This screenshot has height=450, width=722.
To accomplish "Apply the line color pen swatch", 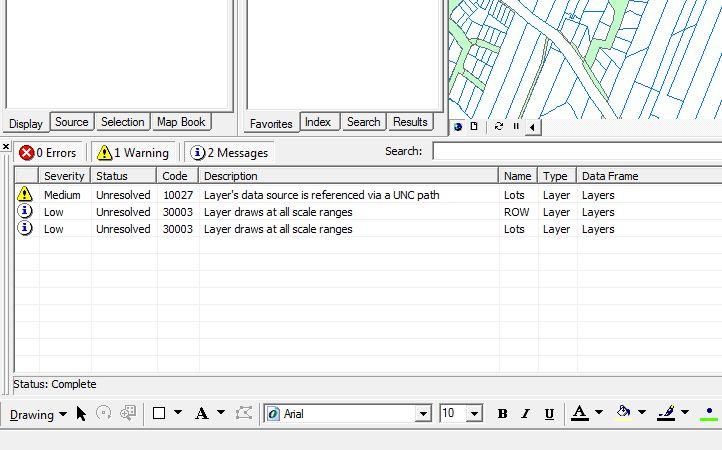I will [x=666, y=413].
